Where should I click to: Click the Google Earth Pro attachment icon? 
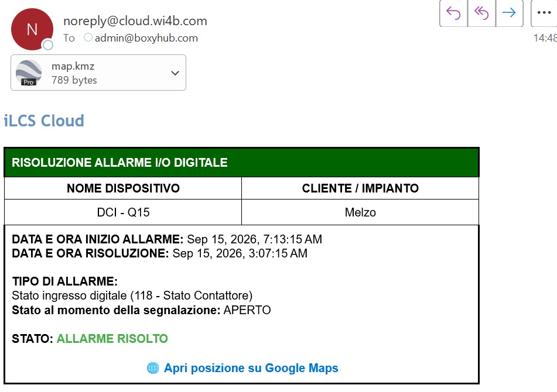[29, 73]
